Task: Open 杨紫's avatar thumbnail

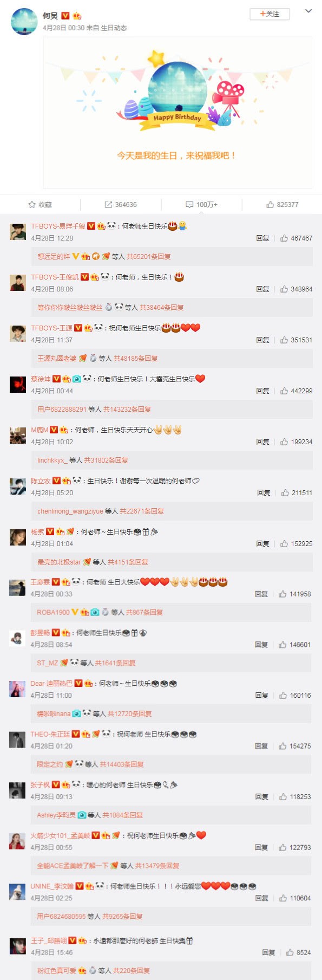Action: (x=18, y=537)
